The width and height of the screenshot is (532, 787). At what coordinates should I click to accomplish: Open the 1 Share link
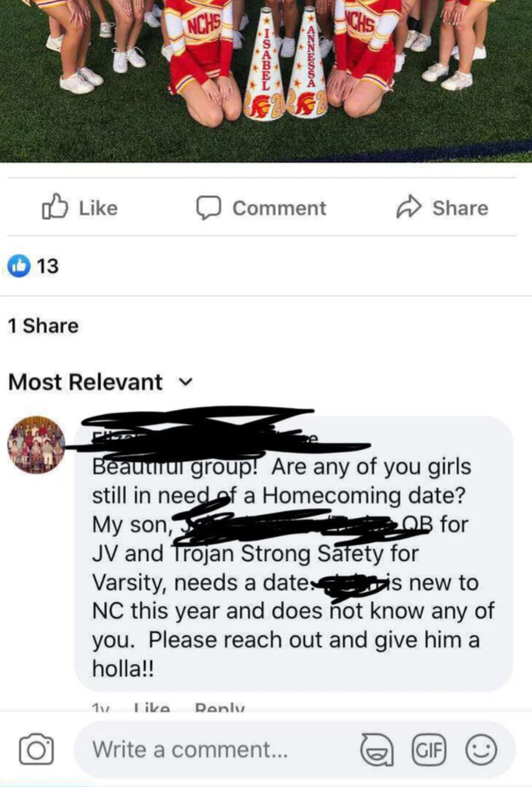point(43,326)
